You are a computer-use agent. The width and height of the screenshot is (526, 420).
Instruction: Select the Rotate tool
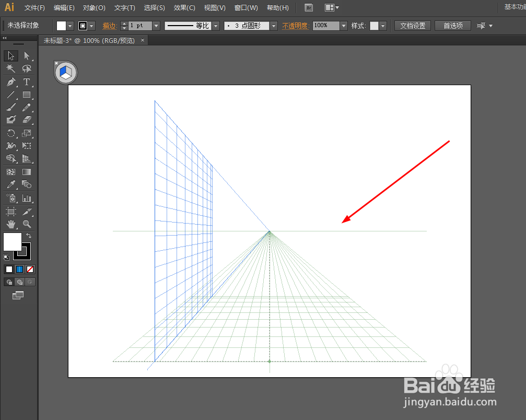(11, 133)
